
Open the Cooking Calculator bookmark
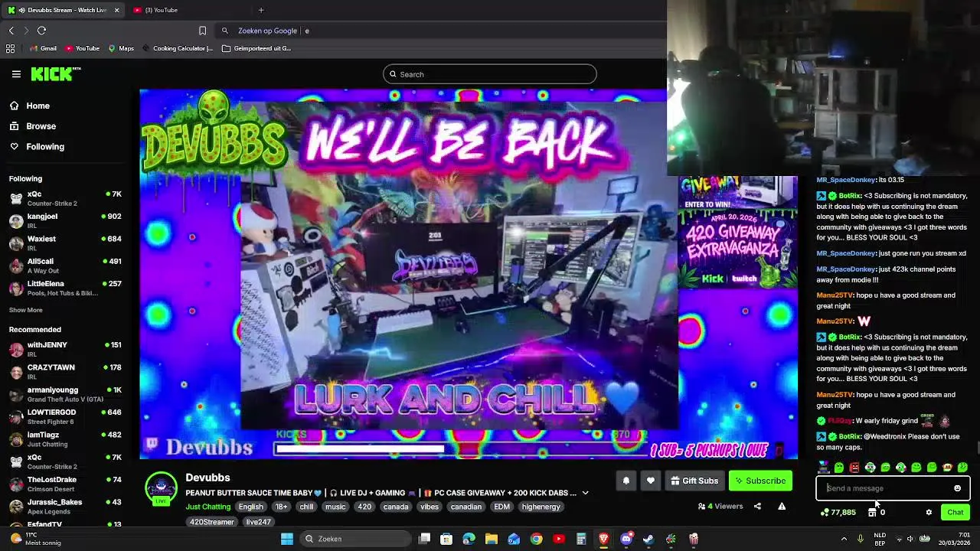[178, 48]
